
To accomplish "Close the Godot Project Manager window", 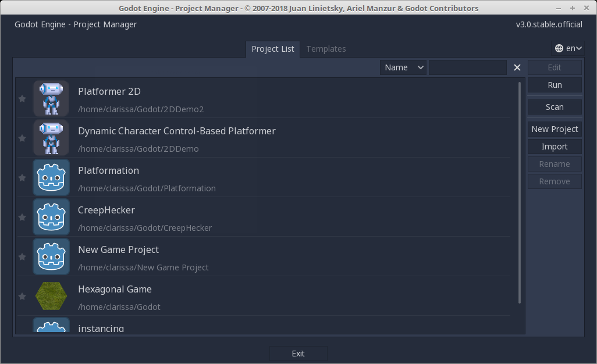I will tap(587, 8).
